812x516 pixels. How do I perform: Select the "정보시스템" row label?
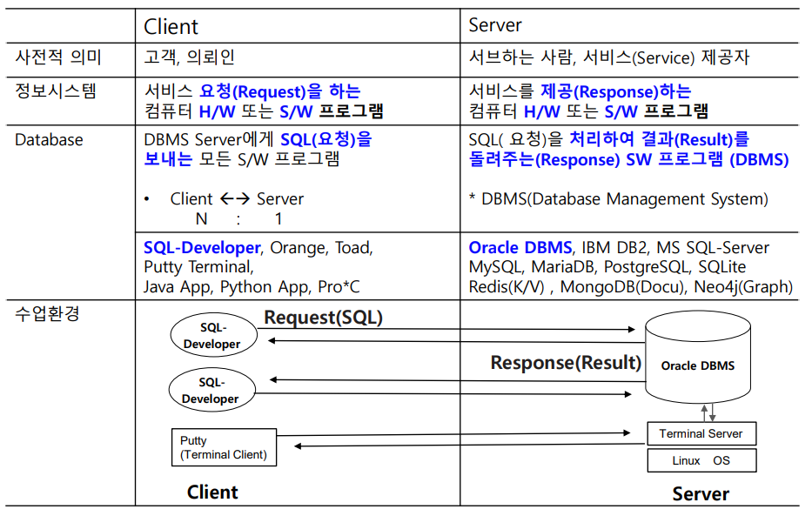point(56,90)
